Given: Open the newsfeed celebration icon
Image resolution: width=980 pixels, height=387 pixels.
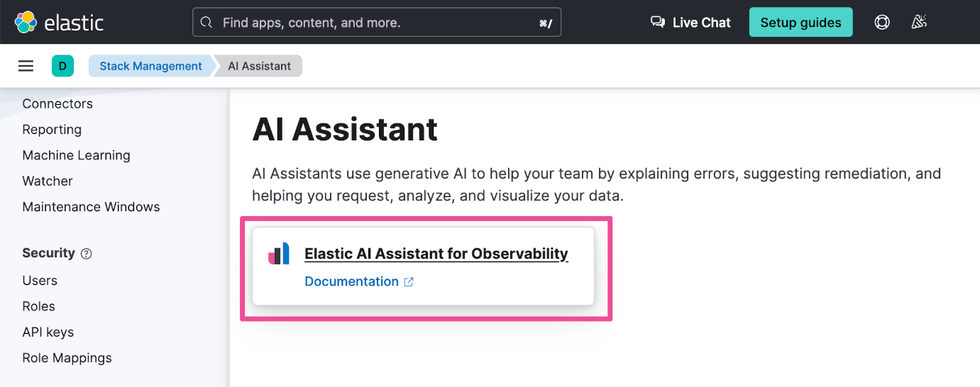Looking at the screenshot, I should tap(919, 22).
